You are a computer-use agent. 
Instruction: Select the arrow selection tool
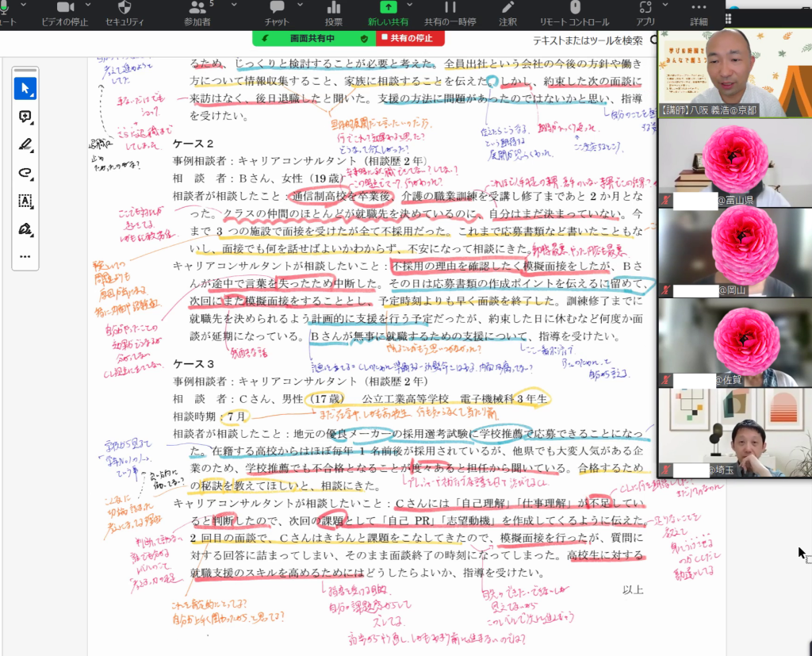pyautogui.click(x=25, y=88)
